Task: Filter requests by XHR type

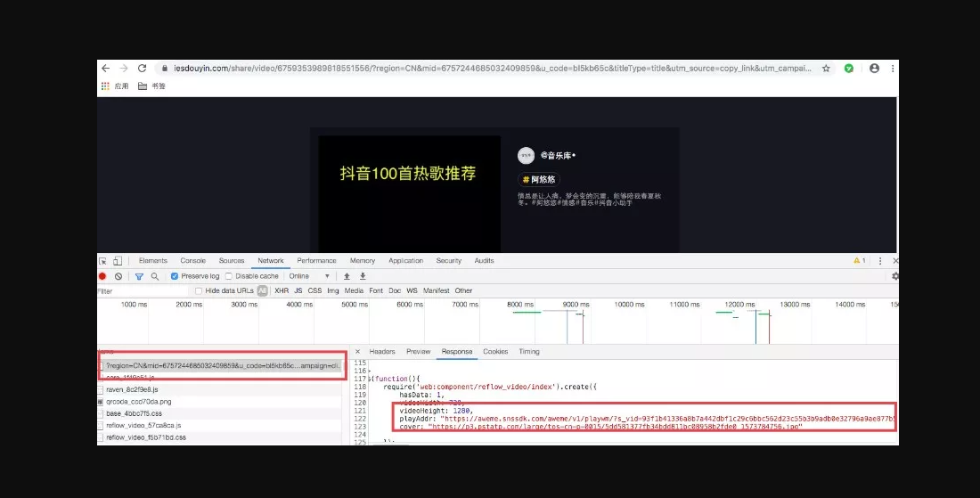Action: click(282, 290)
